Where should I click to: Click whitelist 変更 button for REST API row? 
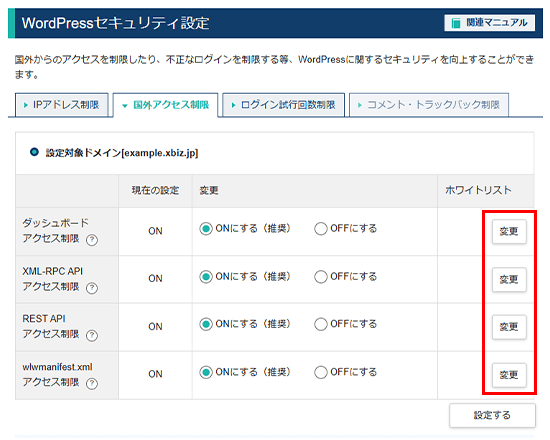(x=509, y=327)
